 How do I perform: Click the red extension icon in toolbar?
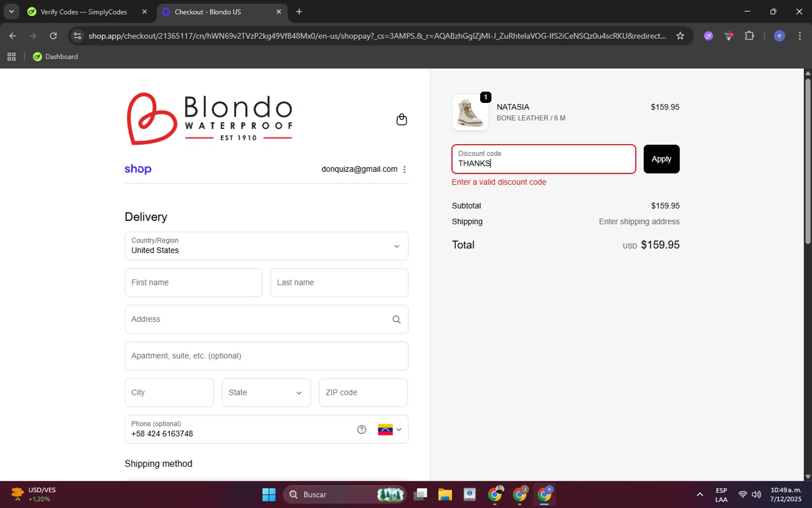click(729, 36)
